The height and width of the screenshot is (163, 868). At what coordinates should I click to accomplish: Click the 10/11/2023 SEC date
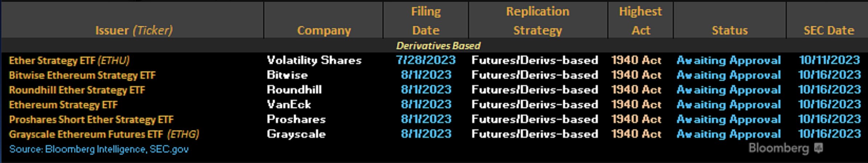[x=829, y=60]
